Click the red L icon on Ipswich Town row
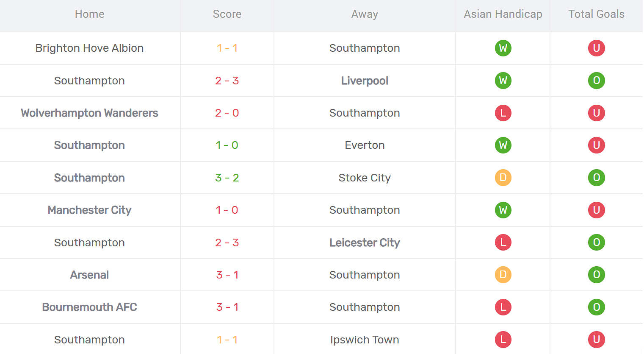The image size is (644, 354). click(x=503, y=340)
